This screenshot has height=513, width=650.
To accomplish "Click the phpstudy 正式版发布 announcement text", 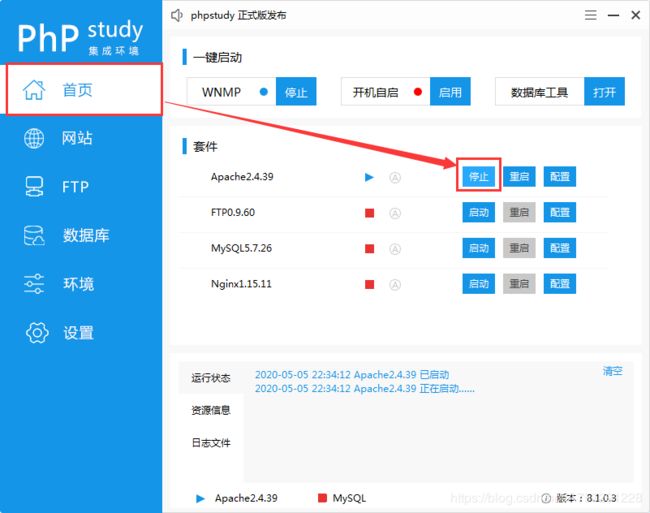I will point(238,15).
